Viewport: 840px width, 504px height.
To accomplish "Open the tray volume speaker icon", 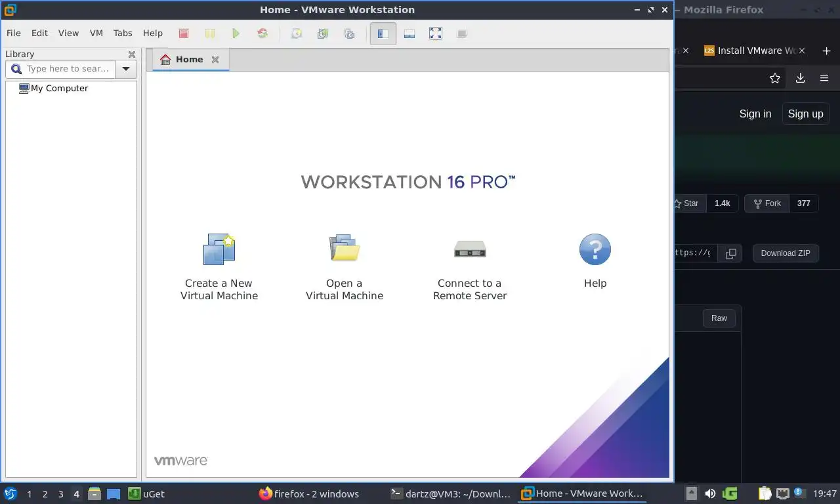I will pyautogui.click(x=710, y=493).
